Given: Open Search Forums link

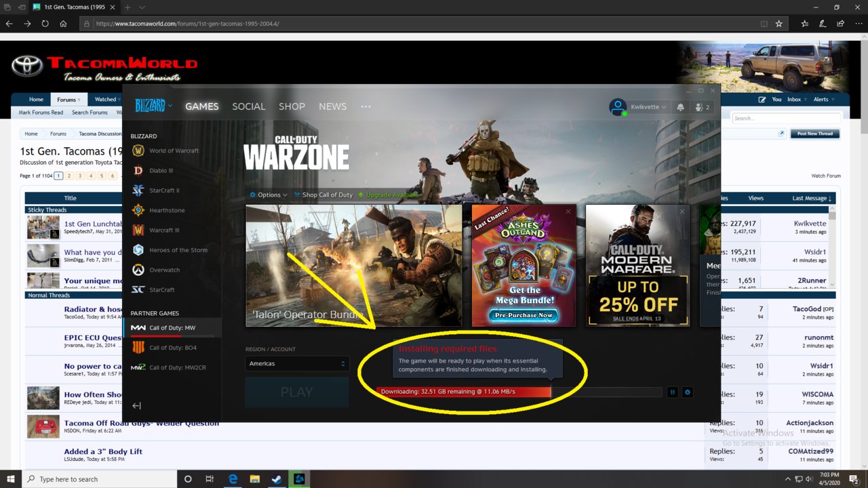Looking at the screenshot, I should pyautogui.click(x=90, y=113).
